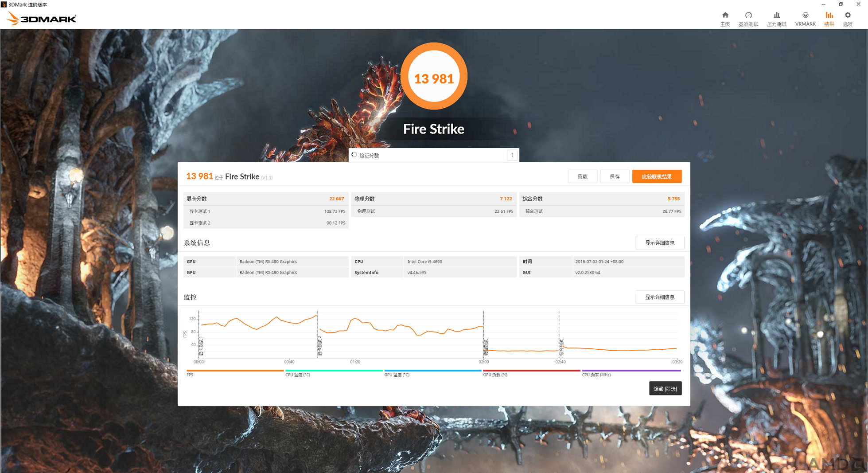Click the 系统信息 section heading
This screenshot has height=473, width=868.
coord(197,243)
